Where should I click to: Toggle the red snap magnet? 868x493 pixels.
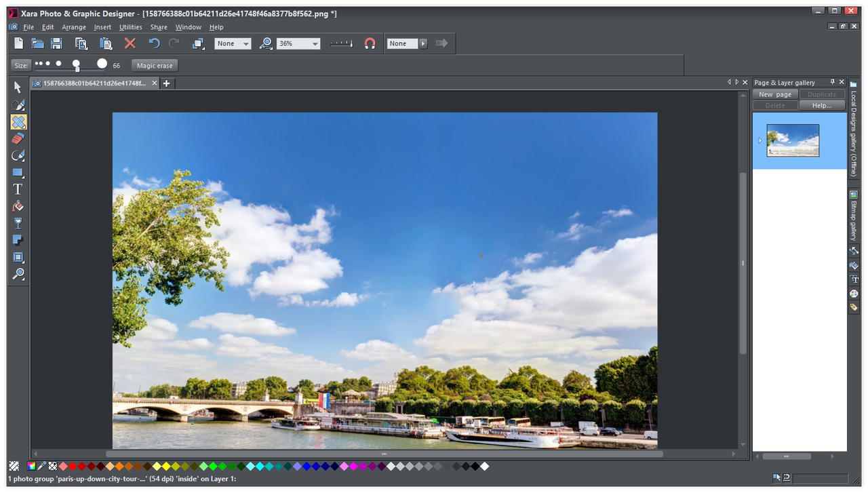click(x=370, y=43)
